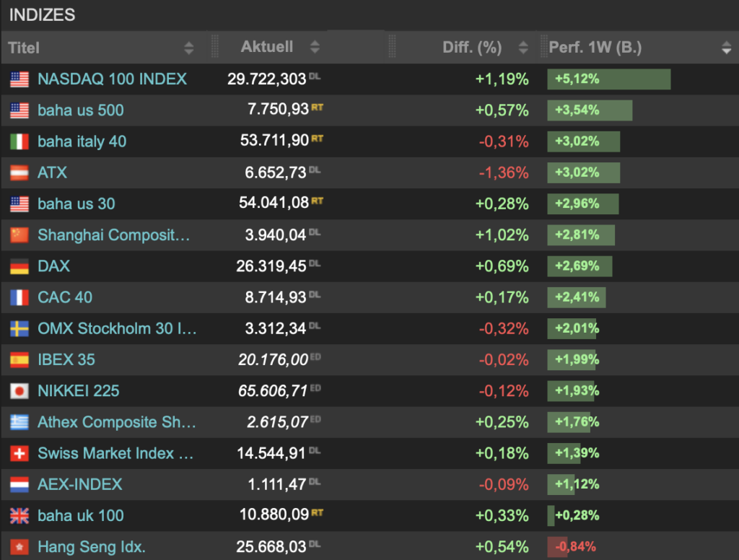739x560 pixels.
Task: Click the Aktuell column header
Action: [267, 47]
